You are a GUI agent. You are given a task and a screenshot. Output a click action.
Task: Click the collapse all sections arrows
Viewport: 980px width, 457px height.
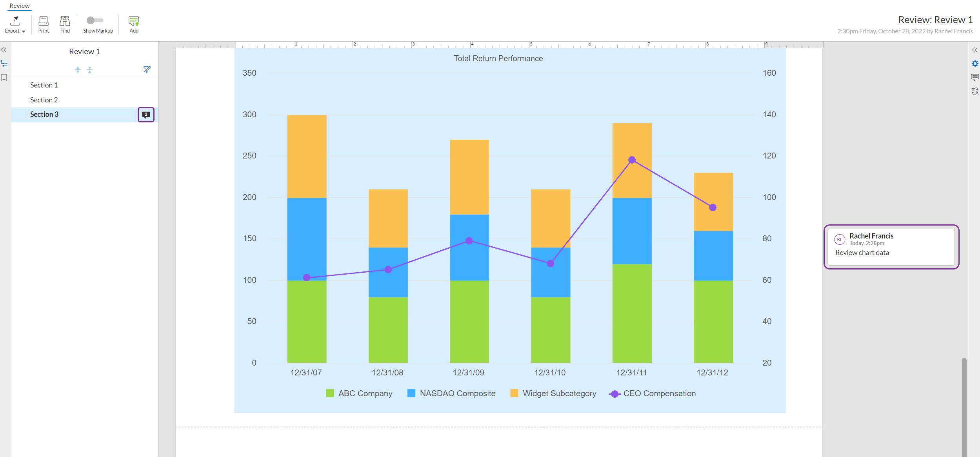click(x=89, y=69)
